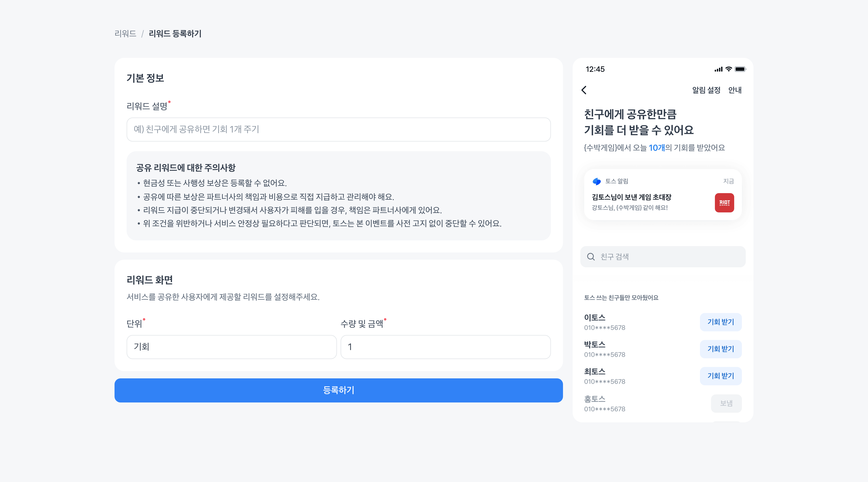Screen dimensions: 868x482
Task: Click the 수량 및 금액 input field
Action: (445, 347)
